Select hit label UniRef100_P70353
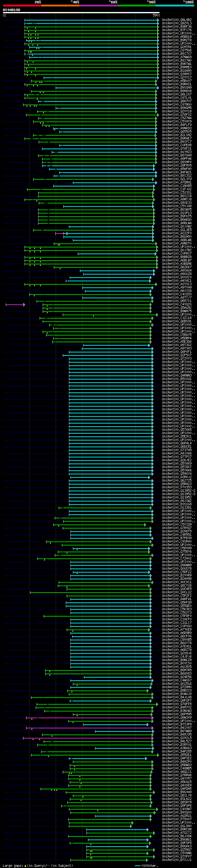 click(x=177, y=487)
